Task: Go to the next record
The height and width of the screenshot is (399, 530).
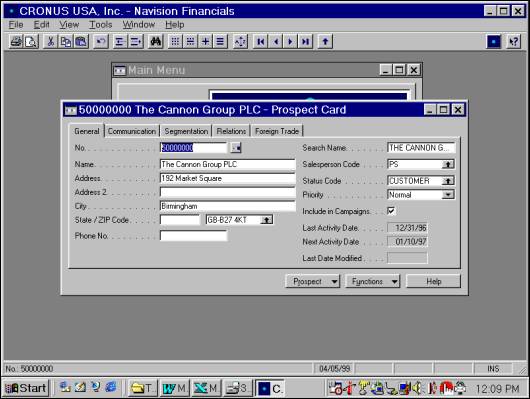Action: (290, 42)
